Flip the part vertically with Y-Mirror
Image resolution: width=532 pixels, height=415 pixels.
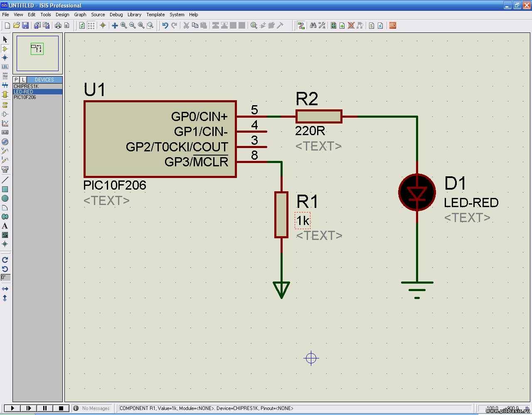click(x=5, y=298)
